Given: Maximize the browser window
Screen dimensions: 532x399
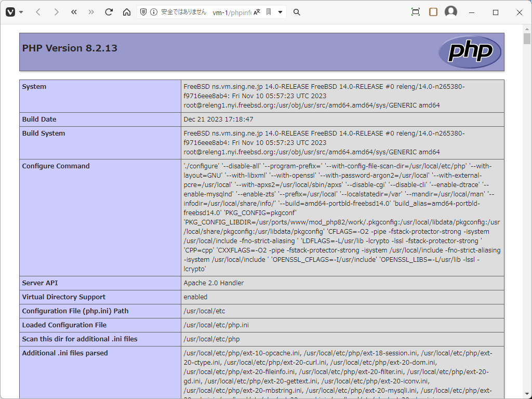Looking at the screenshot, I should click(495, 12).
